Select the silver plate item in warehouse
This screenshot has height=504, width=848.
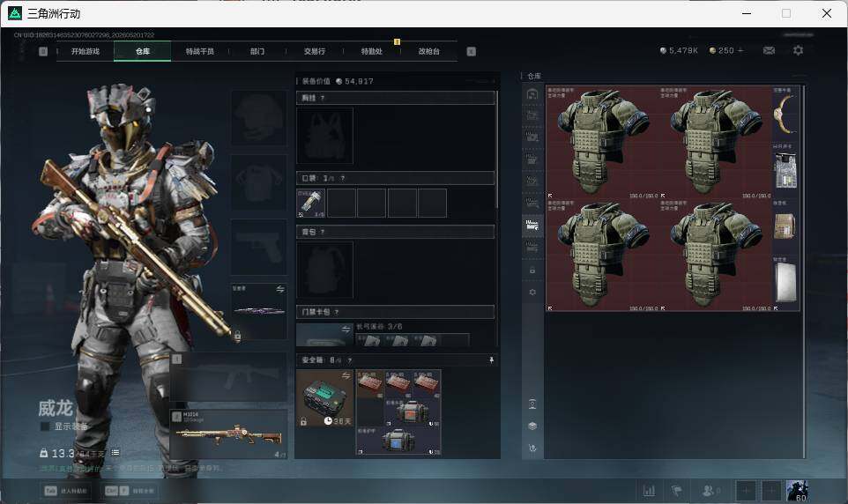point(785,283)
